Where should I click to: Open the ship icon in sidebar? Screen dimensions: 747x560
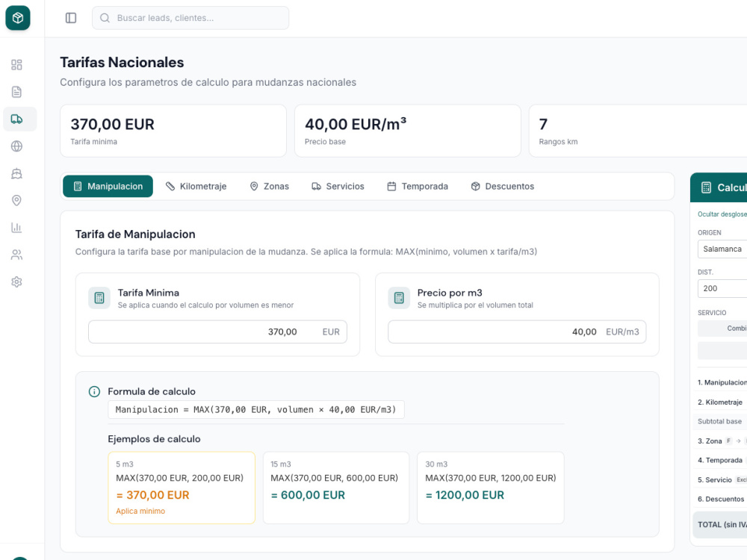[x=16, y=173]
